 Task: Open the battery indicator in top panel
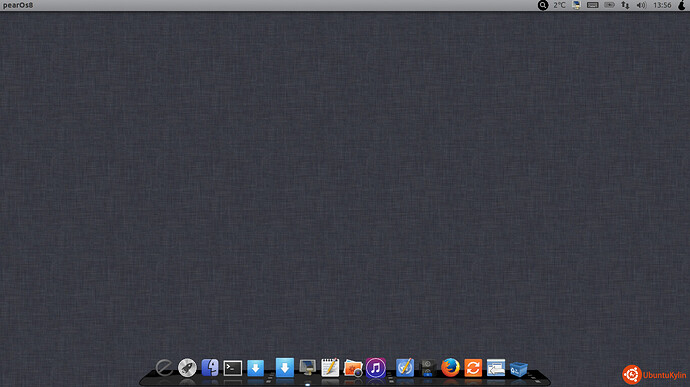[x=609, y=5]
